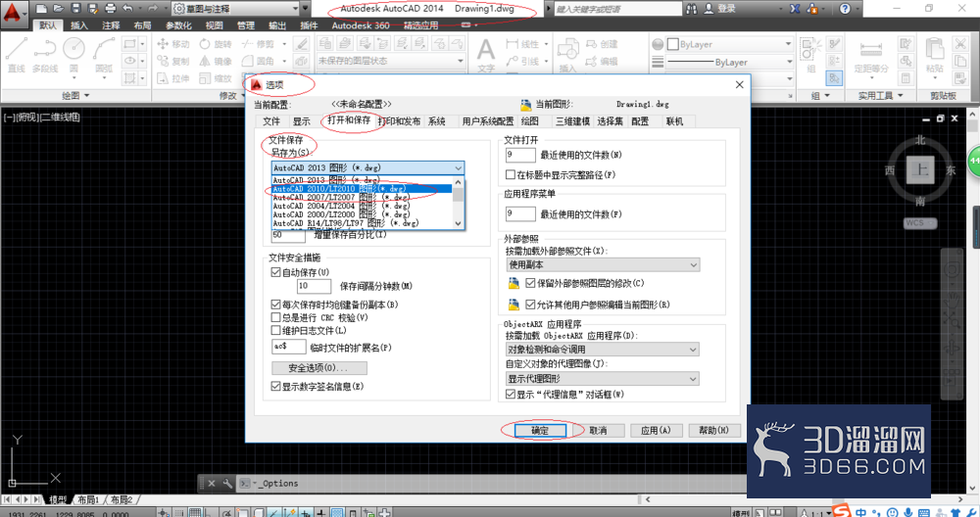Select the Mirror (镜像) tool

[216, 61]
